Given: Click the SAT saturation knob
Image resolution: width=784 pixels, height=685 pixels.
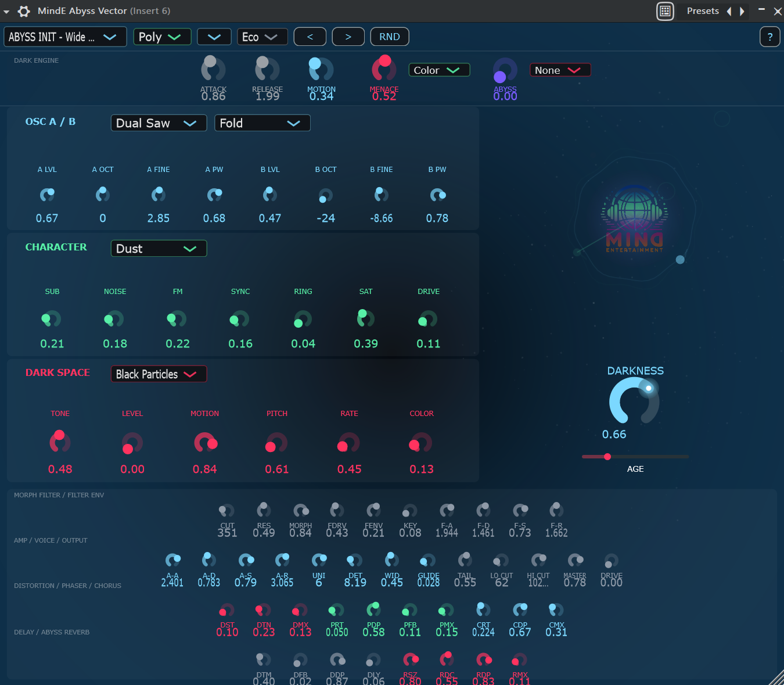Looking at the screenshot, I should click(x=365, y=318).
